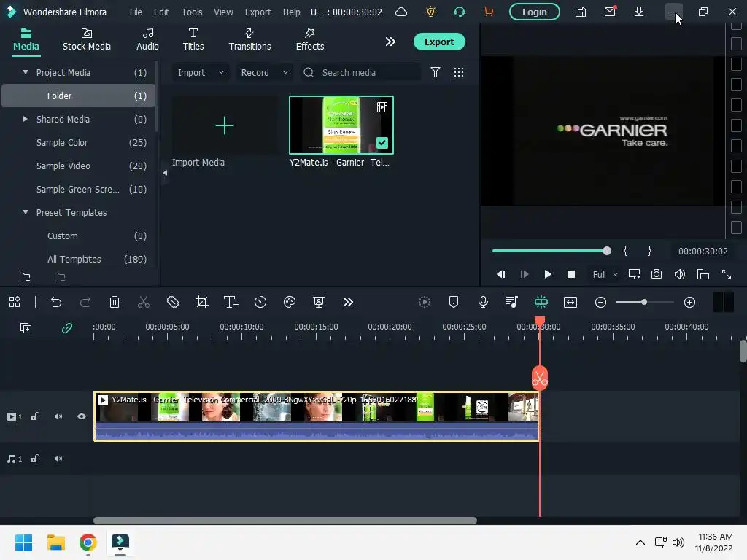747x560 pixels.
Task: Select the crop tool
Action: [x=202, y=302]
